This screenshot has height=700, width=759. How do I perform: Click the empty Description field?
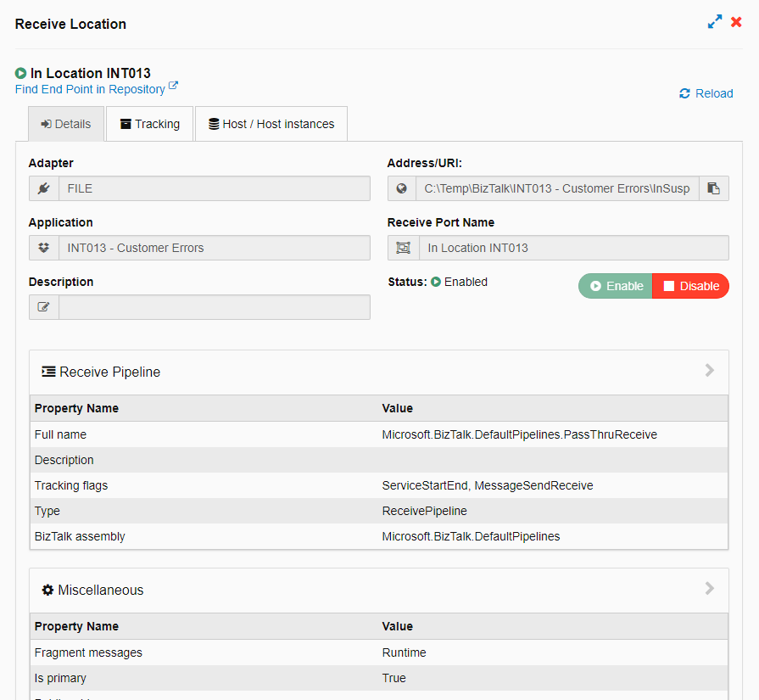[x=215, y=307]
